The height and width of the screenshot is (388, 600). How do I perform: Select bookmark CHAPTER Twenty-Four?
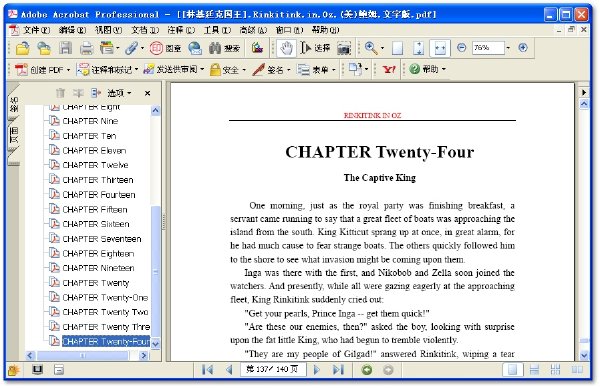coord(106,341)
